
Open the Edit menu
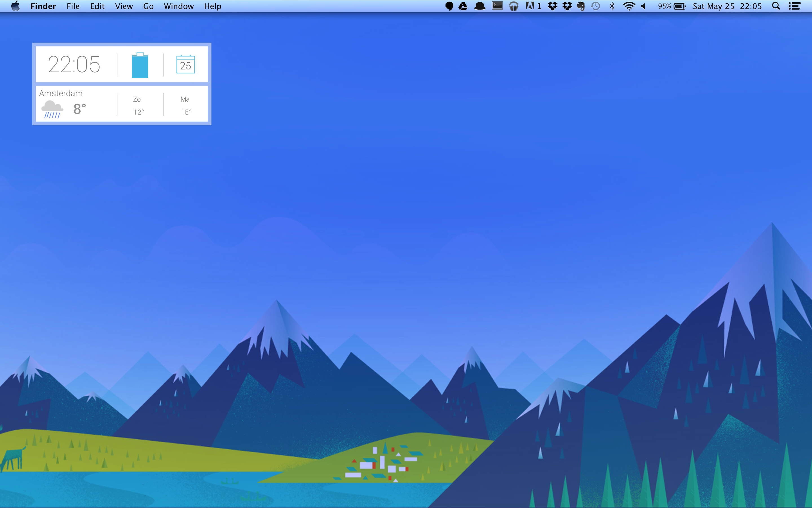pos(97,6)
